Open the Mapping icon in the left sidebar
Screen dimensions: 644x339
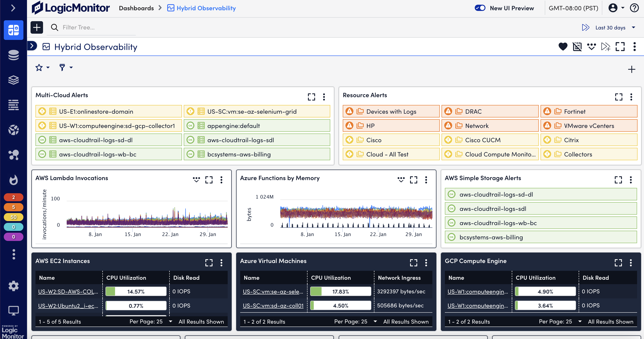[14, 155]
